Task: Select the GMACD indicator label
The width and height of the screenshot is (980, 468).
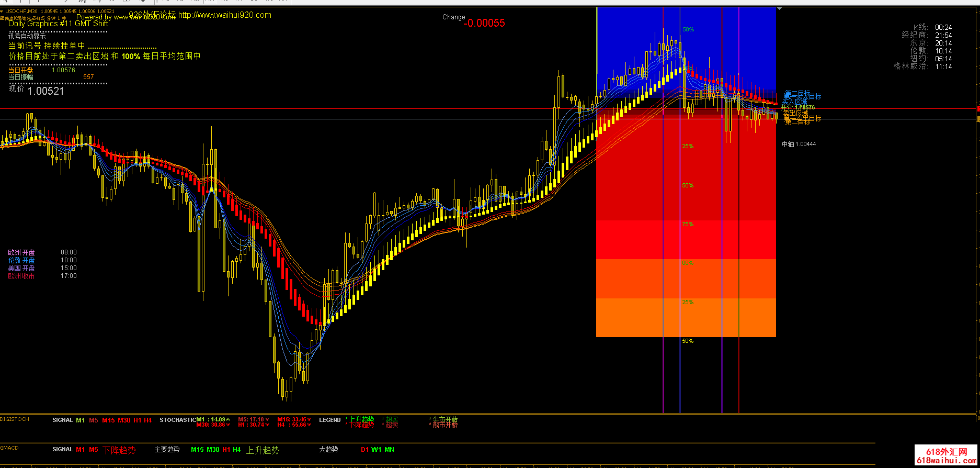Action: 9,448
